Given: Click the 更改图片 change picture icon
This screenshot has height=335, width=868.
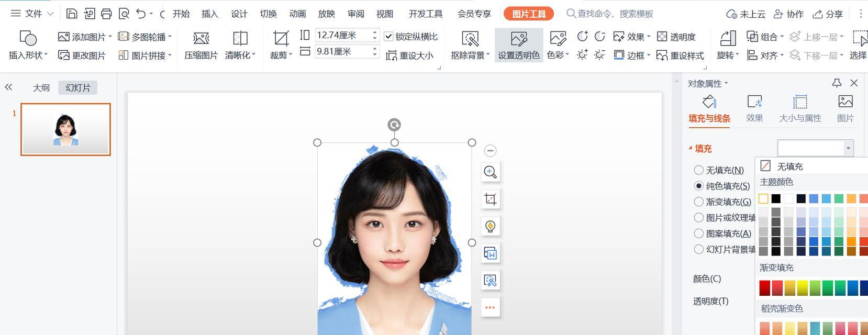Looking at the screenshot, I should [64, 55].
